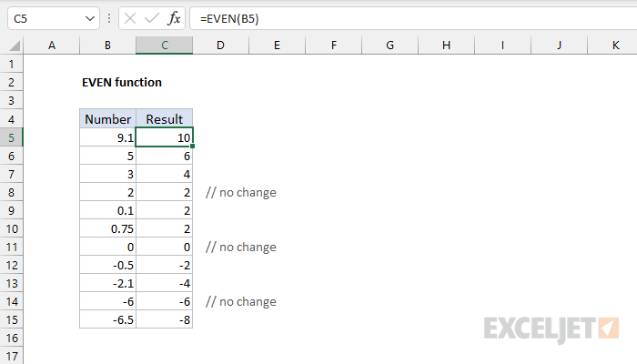The width and height of the screenshot is (637, 364).
Task: Select row 16 header
Action: [x=11, y=338]
